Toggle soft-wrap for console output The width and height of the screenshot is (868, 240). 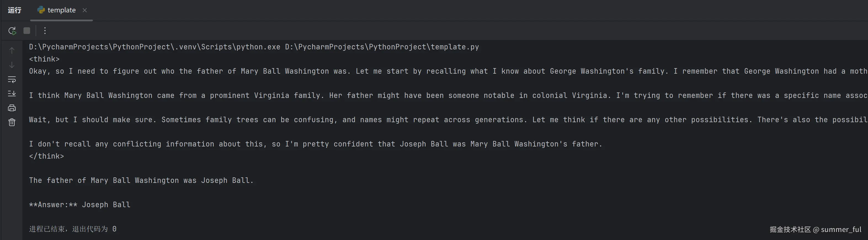click(x=12, y=79)
